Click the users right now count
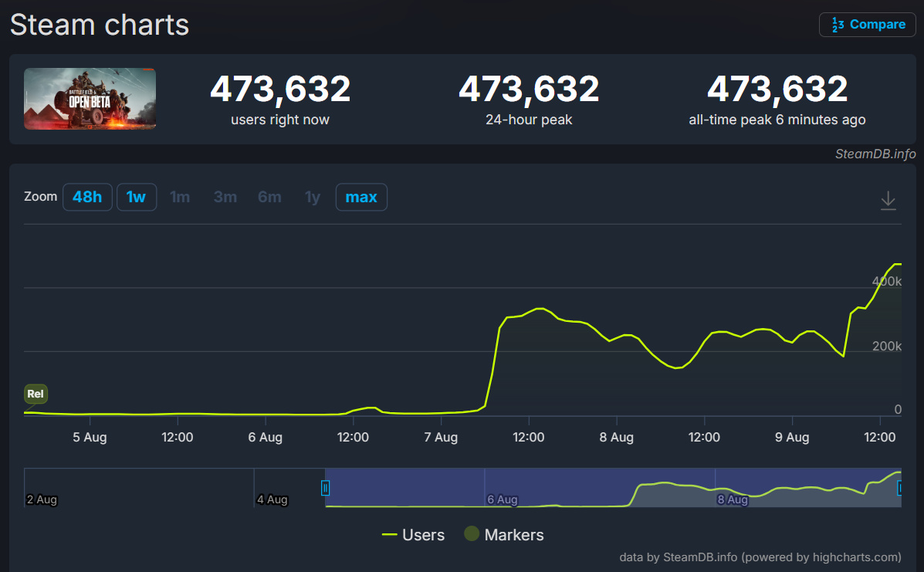The width and height of the screenshot is (924, 572). coord(280,88)
